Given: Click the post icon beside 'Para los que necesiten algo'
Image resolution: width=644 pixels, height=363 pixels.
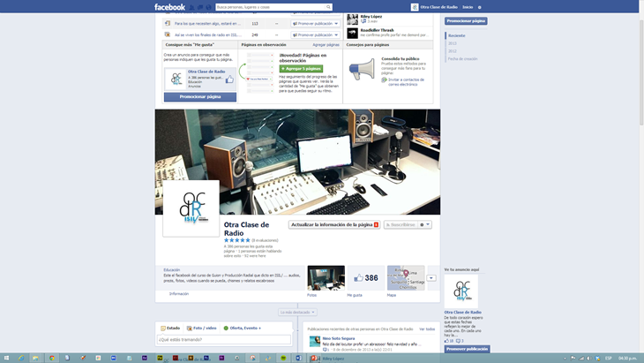Looking at the screenshot, I should pyautogui.click(x=167, y=24).
